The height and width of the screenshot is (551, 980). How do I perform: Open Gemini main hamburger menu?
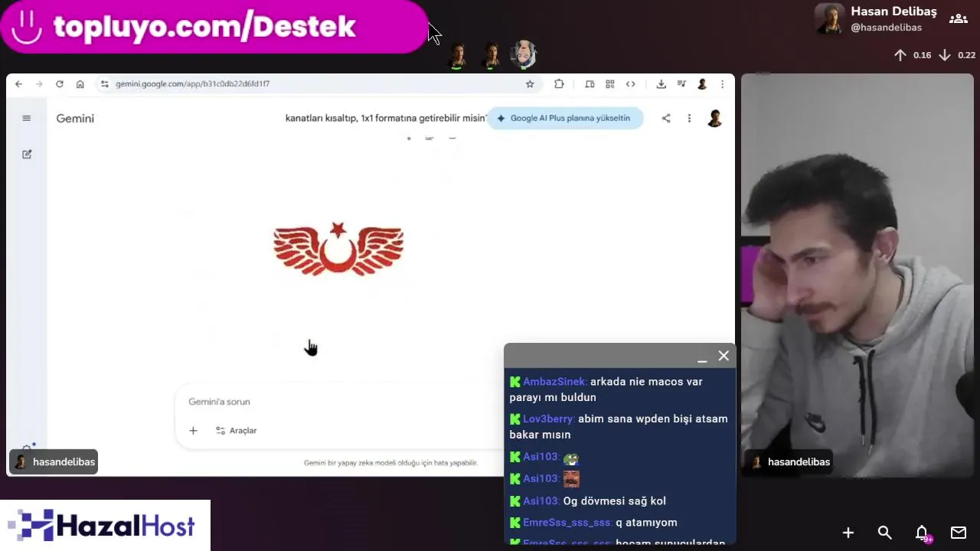coord(27,118)
